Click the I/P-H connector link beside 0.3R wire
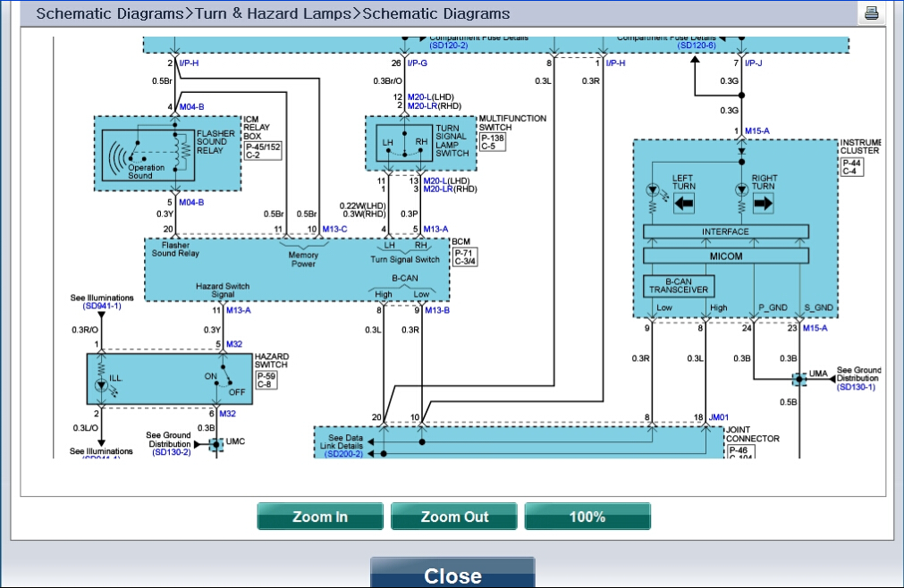This screenshot has width=904, height=588. [x=616, y=63]
